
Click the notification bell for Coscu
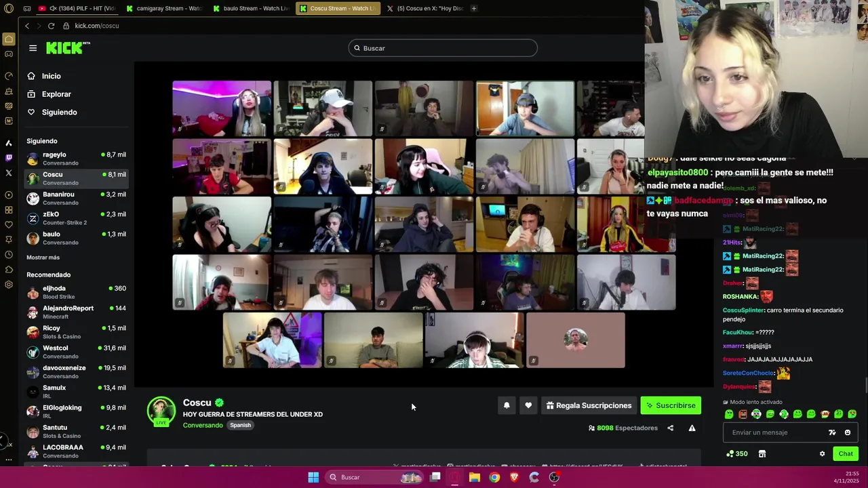507,405
